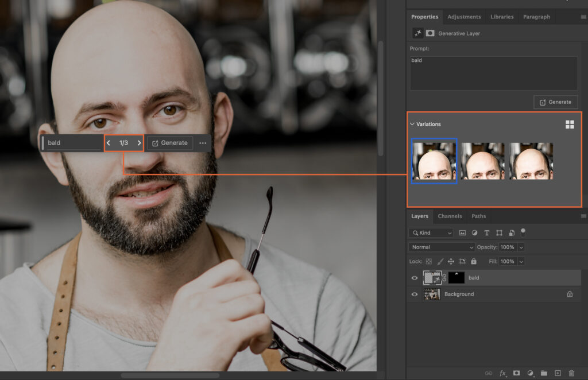
Task: Click the Generate button
Action: [555, 102]
